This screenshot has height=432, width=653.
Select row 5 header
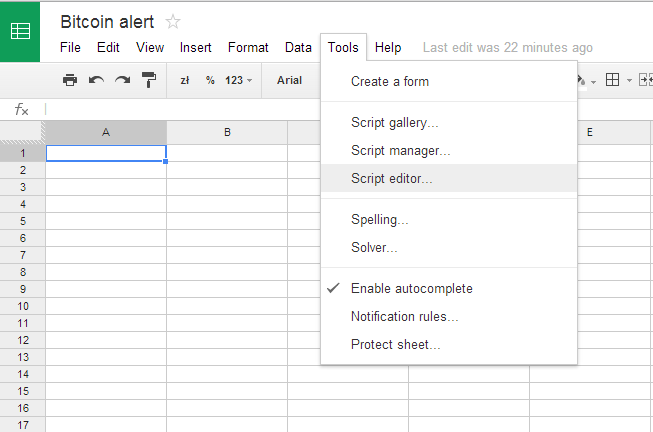coord(23,221)
